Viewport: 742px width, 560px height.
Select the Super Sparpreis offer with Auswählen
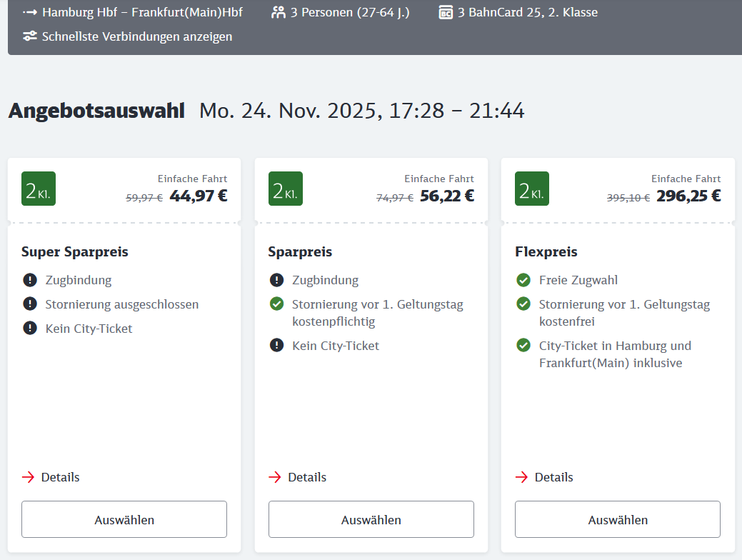click(x=124, y=519)
